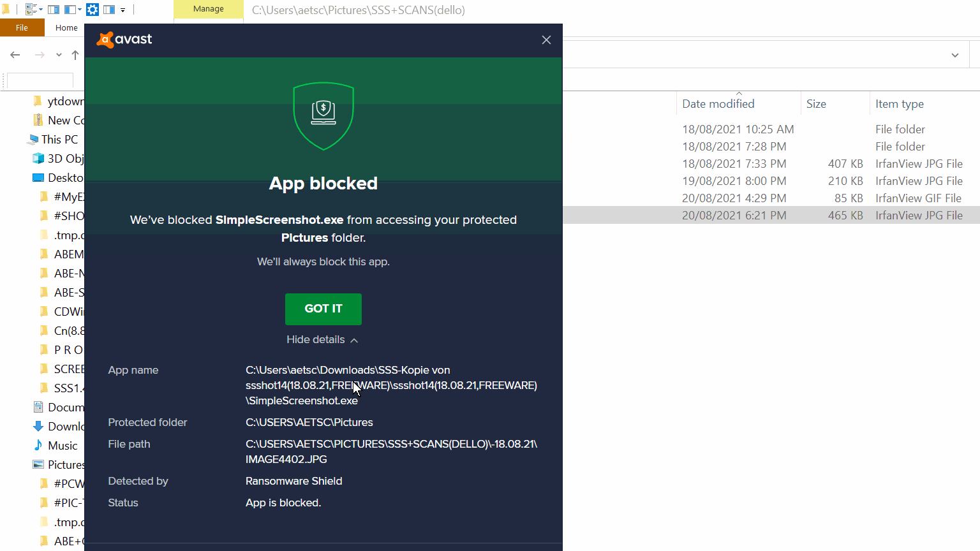
Task: Open Customize Quick Access Toolbar dropdown
Action: click(x=122, y=10)
